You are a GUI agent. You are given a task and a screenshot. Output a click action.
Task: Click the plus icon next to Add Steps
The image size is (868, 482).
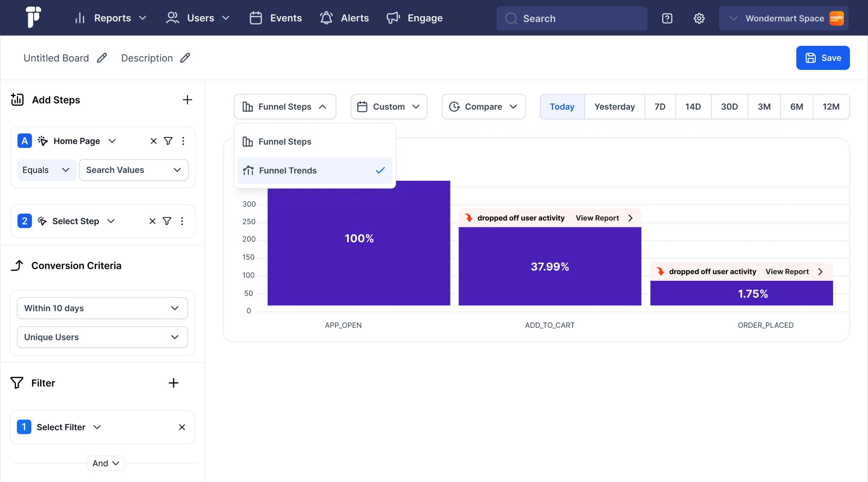click(x=187, y=100)
